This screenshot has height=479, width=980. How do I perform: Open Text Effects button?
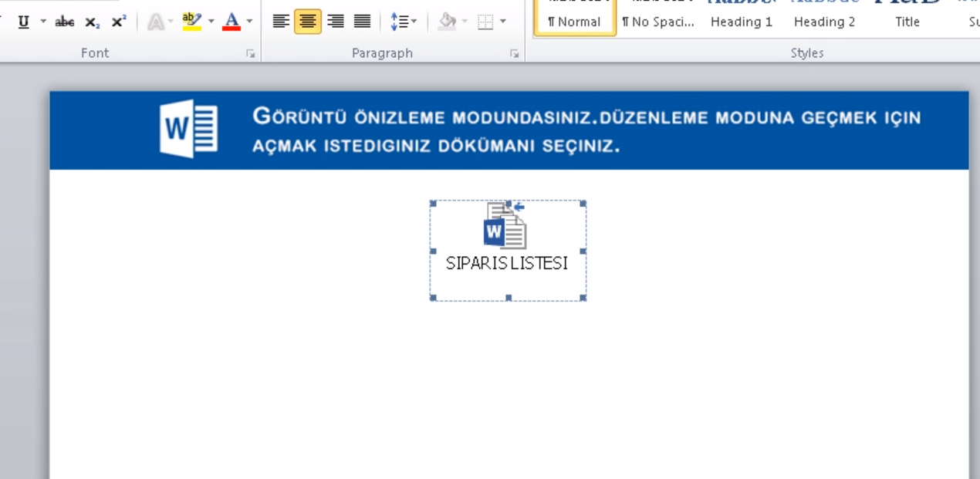[156, 22]
